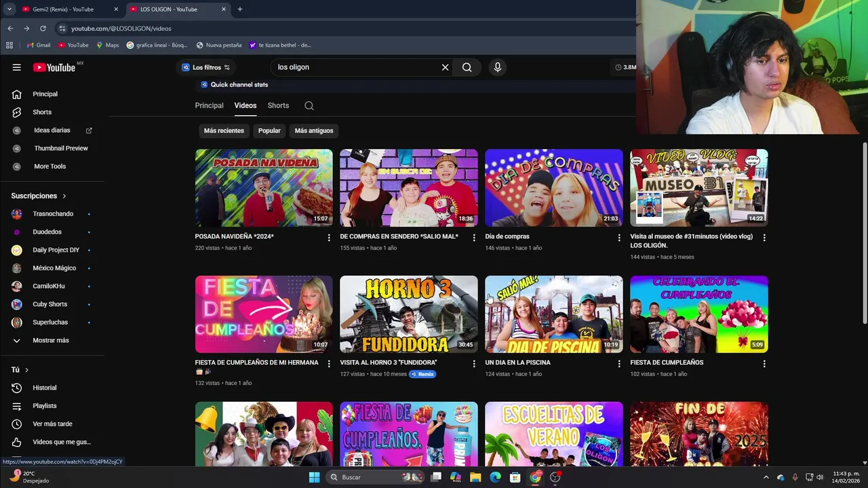Click the taskbar Buscar search box
868x488 pixels.
point(374,477)
